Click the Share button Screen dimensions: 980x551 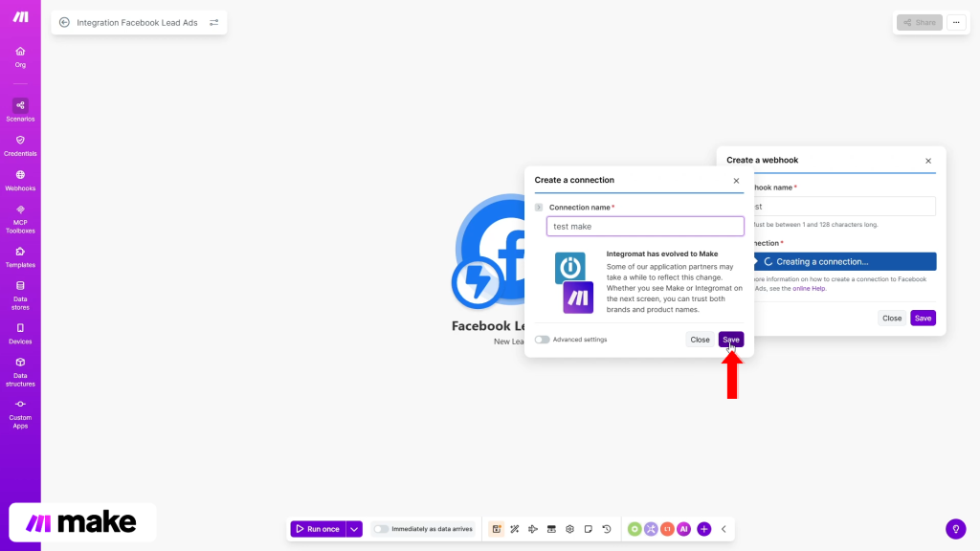[x=920, y=23]
